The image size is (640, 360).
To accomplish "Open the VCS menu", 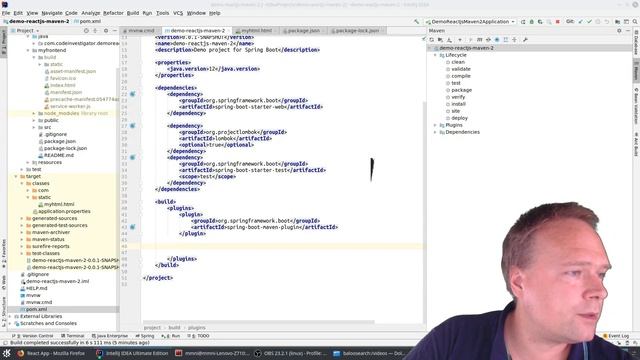I will click(x=178, y=13).
